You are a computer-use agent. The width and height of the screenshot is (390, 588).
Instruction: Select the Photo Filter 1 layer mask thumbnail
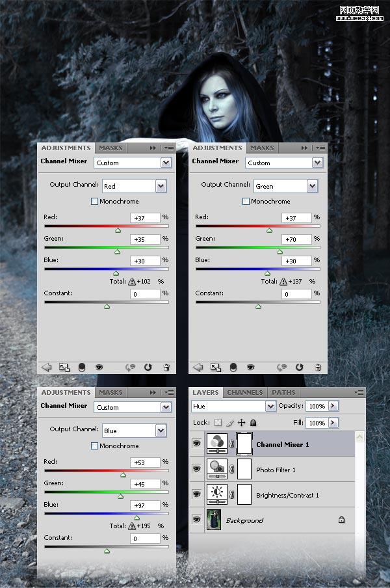click(244, 469)
